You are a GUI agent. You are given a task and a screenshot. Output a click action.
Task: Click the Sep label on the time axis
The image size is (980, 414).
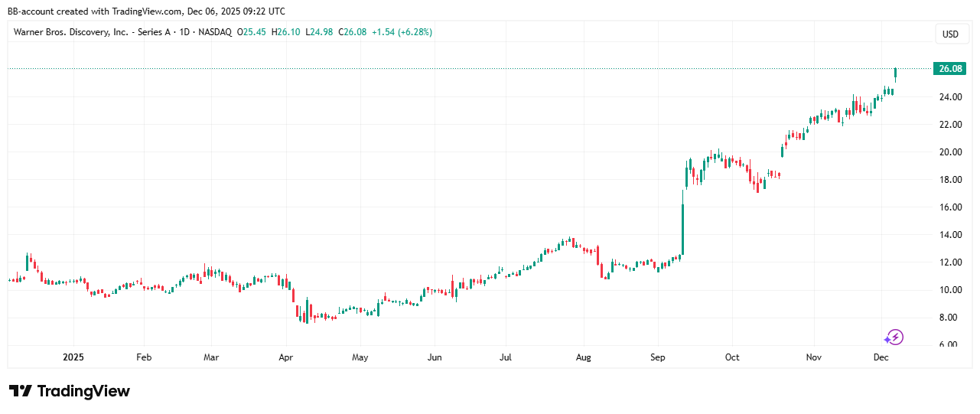click(657, 357)
